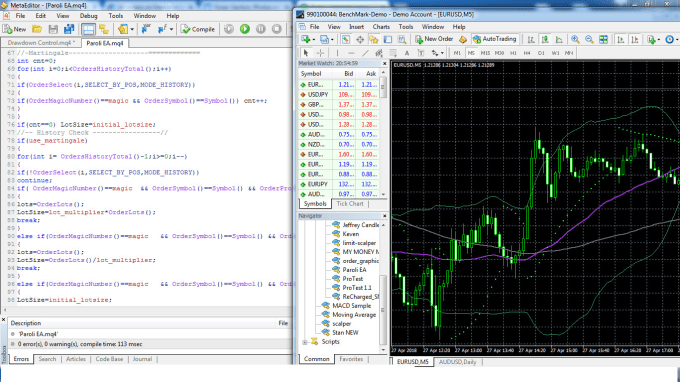Toggle Market Watch window icon
Viewport: 680px width, 382px height.
point(346,39)
